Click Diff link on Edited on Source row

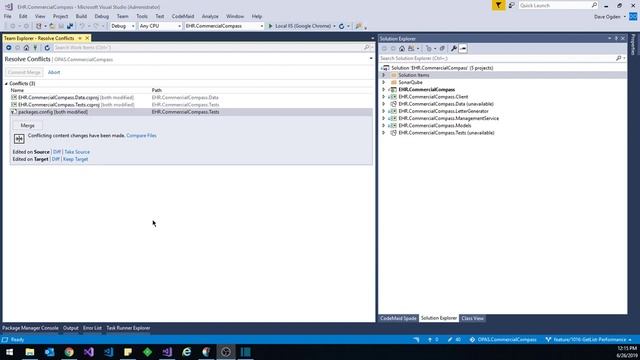(57, 152)
